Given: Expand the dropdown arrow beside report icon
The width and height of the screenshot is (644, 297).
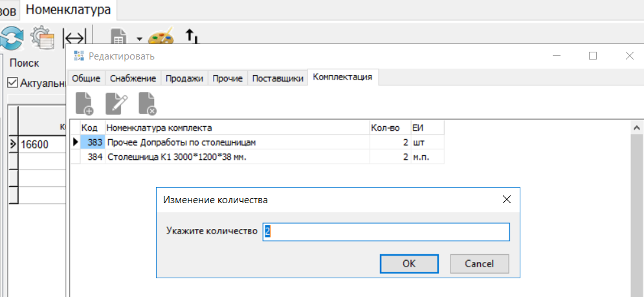Looking at the screenshot, I should [139, 38].
